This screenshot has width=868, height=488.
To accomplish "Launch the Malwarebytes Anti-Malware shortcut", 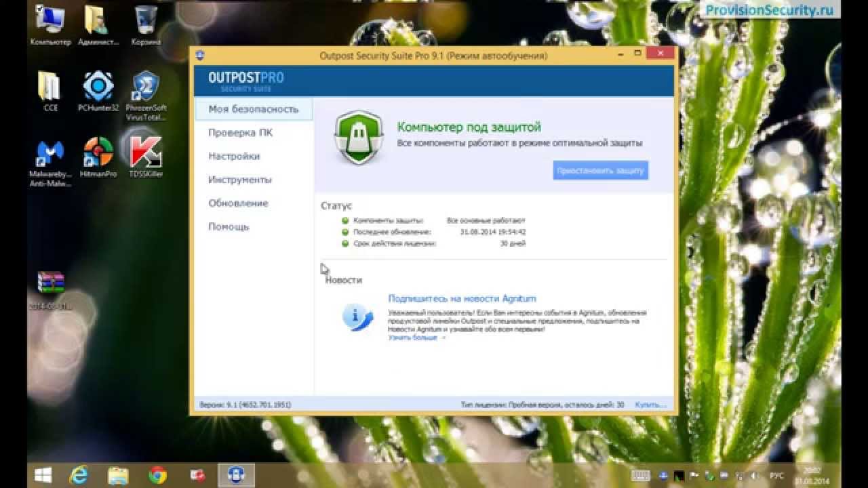I will click(50, 163).
